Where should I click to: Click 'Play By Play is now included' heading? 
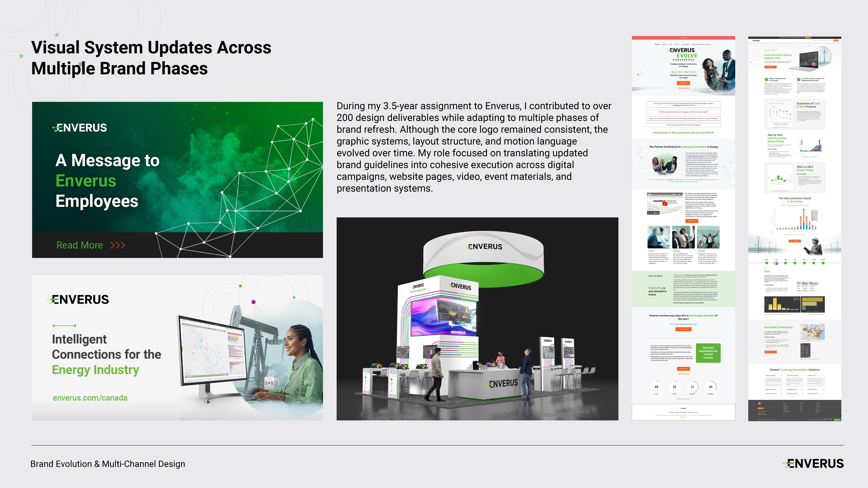(657, 291)
